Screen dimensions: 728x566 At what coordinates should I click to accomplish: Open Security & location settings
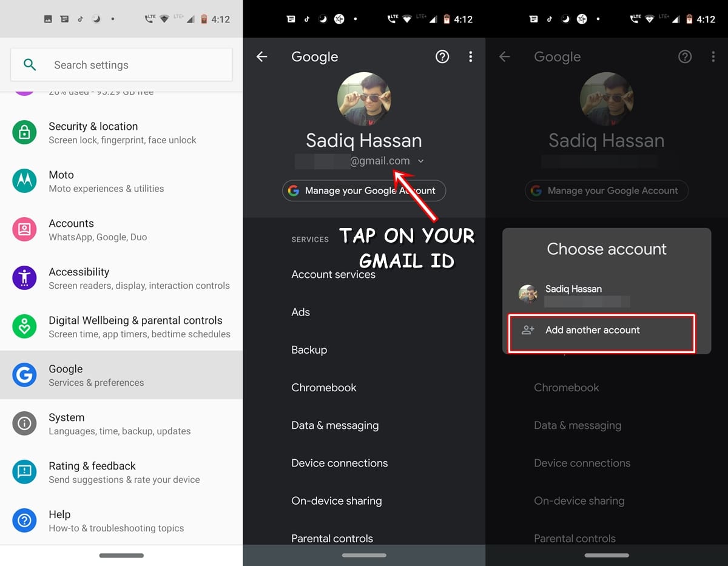click(121, 132)
